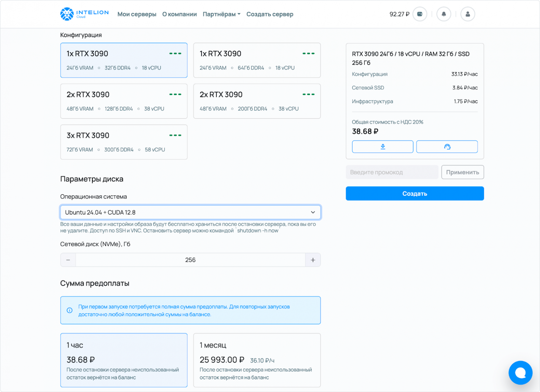Click the download icon button

coord(382,147)
